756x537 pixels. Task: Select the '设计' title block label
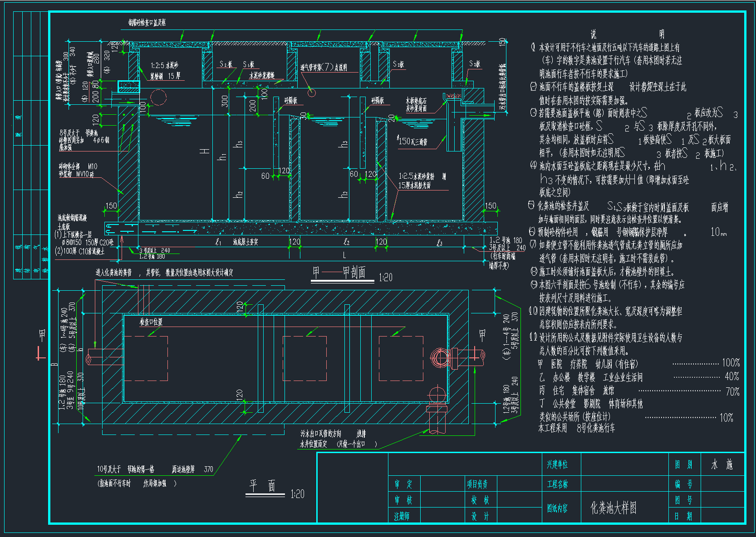(480, 516)
